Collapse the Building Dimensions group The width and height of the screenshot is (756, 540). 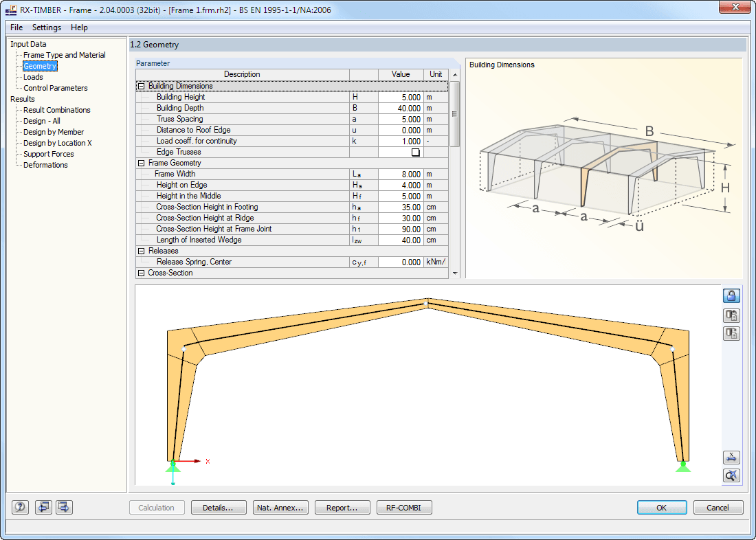pos(142,87)
